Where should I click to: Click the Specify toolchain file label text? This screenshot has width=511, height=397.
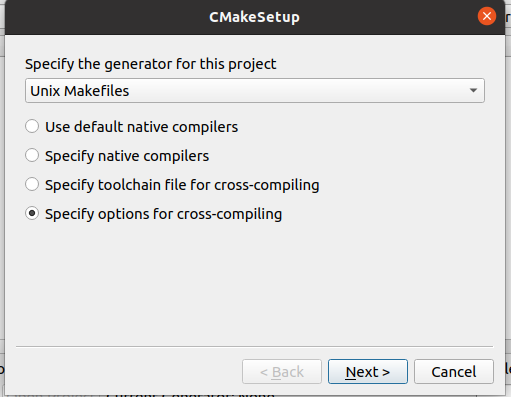tap(182, 185)
